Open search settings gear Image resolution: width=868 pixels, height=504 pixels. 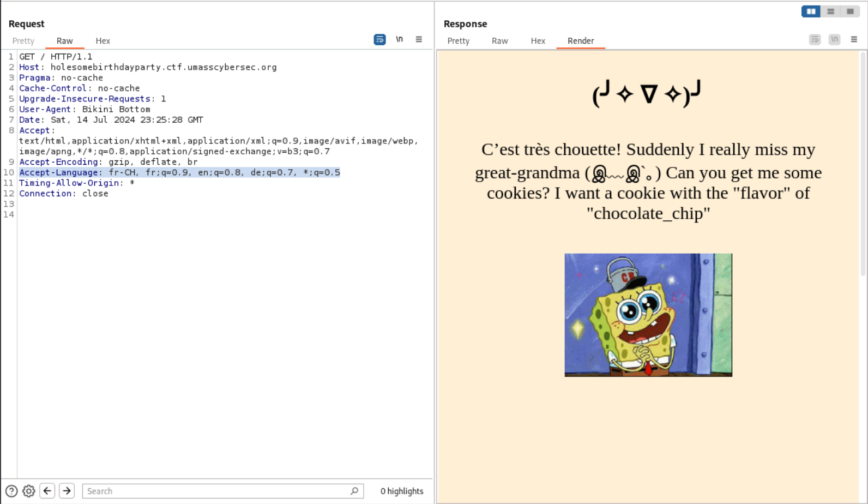(x=29, y=491)
